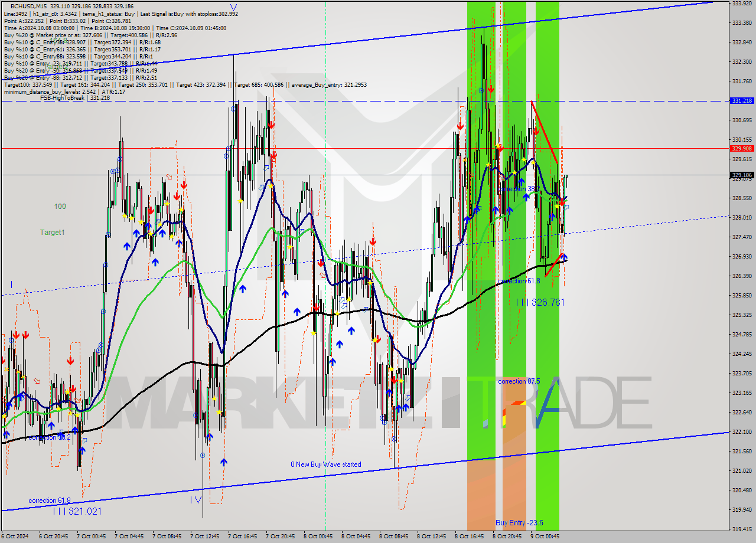Click the red 329.908 price tag
This screenshot has height=543, width=756.
point(742,148)
